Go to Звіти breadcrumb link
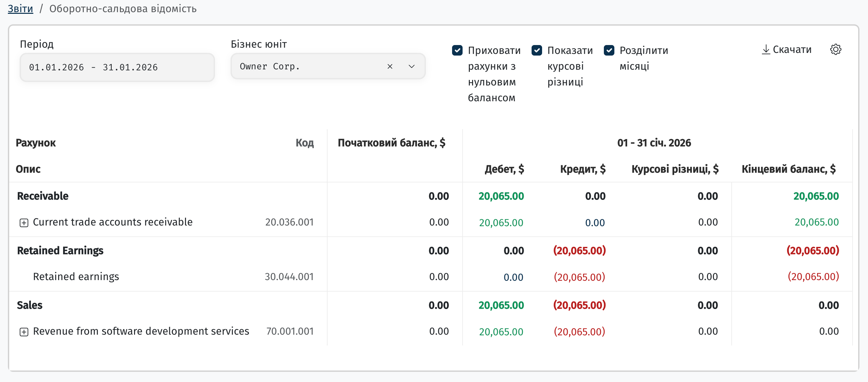868x382 pixels. pos(21,9)
